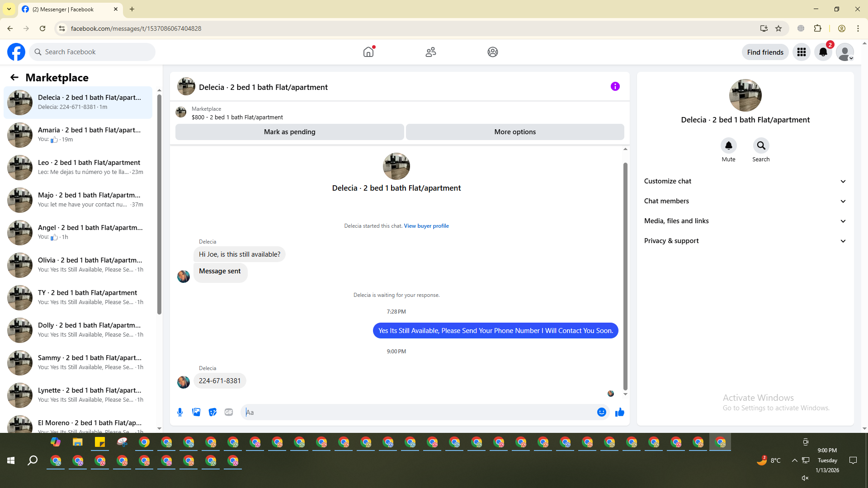Click the purple conversation information icon
Viewport: 868px width, 488px height.
click(x=615, y=86)
